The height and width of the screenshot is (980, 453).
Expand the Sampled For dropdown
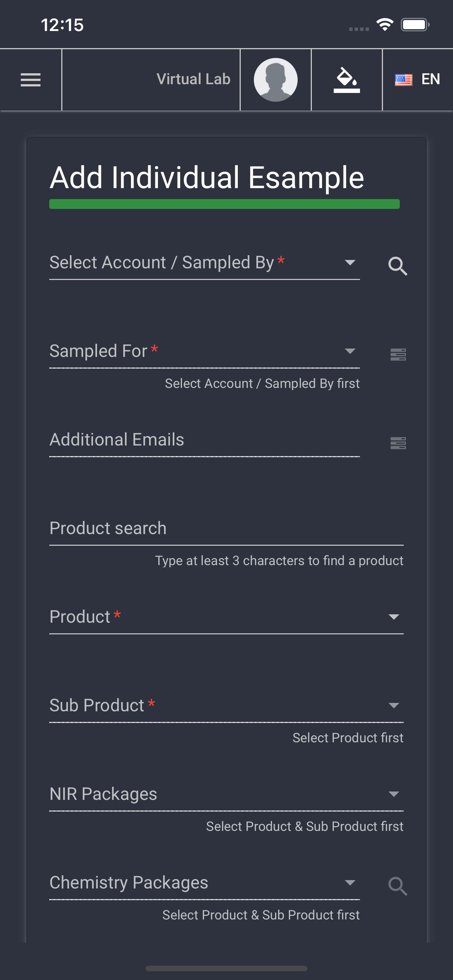click(x=204, y=351)
